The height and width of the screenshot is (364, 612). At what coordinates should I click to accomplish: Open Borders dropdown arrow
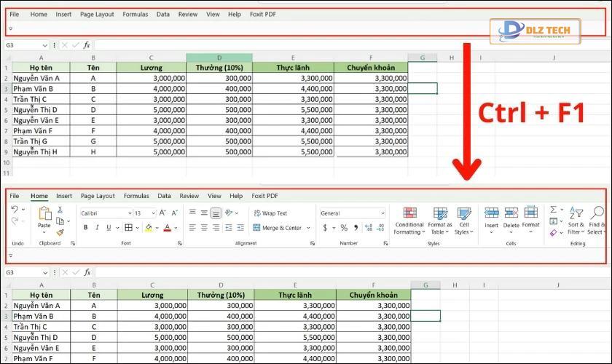(x=138, y=227)
